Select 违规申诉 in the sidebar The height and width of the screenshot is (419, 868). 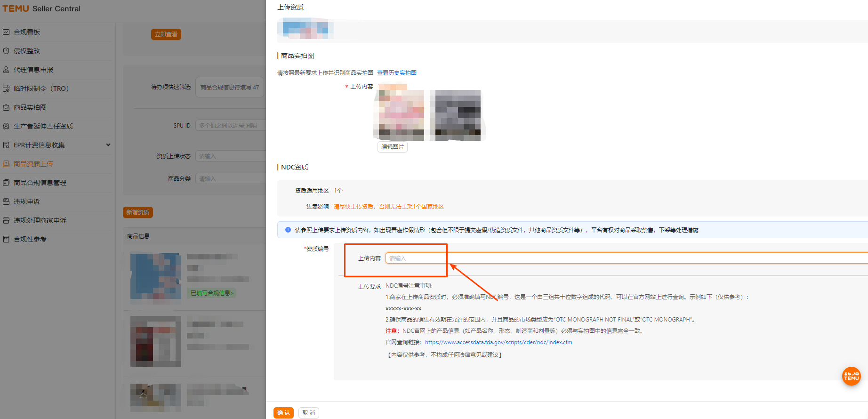27,201
